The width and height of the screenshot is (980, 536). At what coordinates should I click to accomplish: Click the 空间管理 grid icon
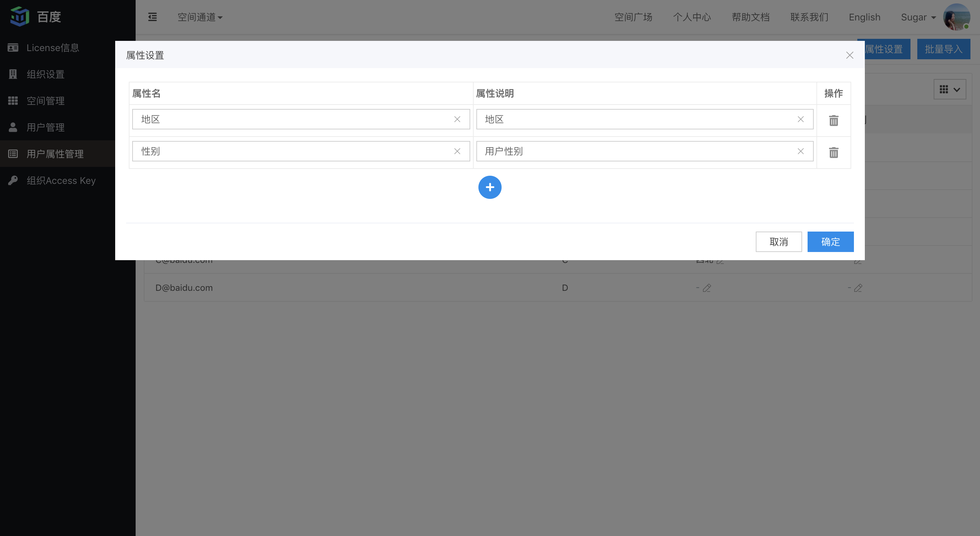(13, 101)
